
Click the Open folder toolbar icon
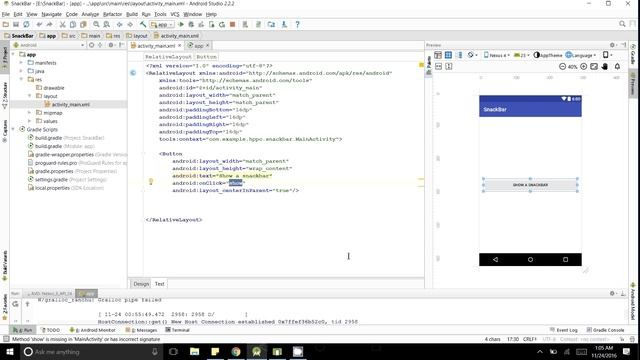(x=6, y=24)
